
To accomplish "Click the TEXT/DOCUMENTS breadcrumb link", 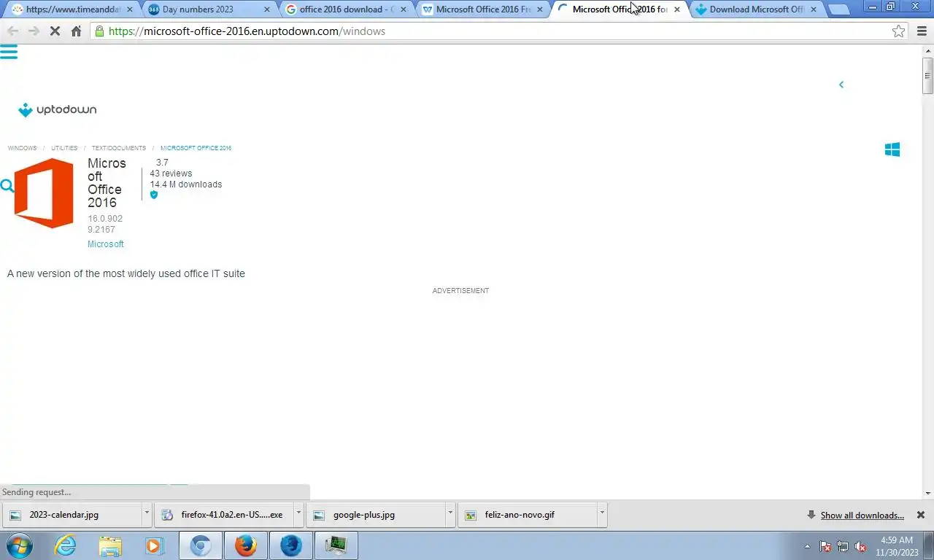I will pos(118,148).
